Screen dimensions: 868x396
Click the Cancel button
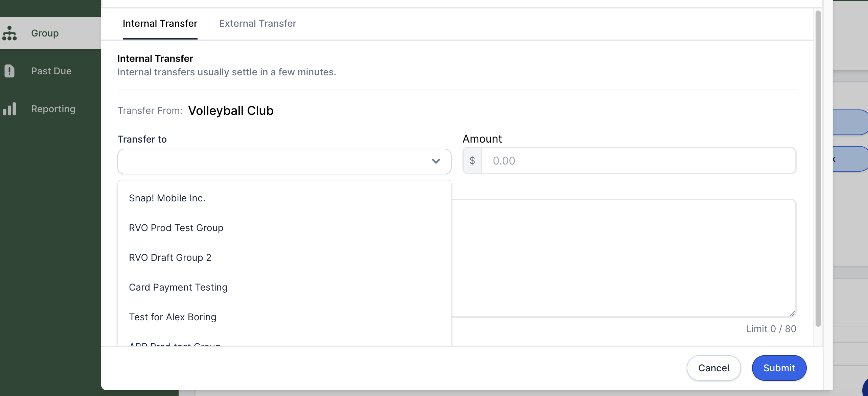[x=713, y=368]
